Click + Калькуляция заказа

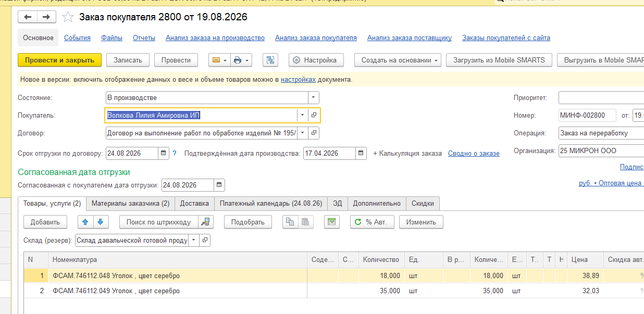[x=407, y=154]
